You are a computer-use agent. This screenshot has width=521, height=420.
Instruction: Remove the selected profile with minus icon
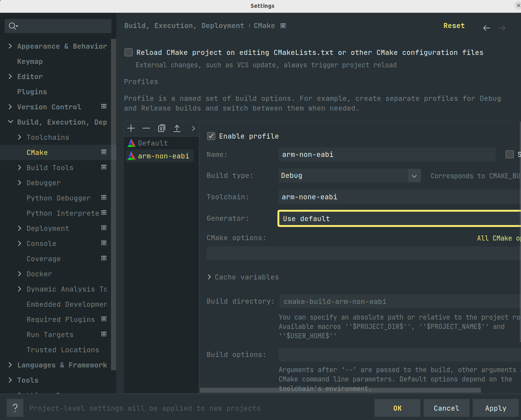pos(146,128)
